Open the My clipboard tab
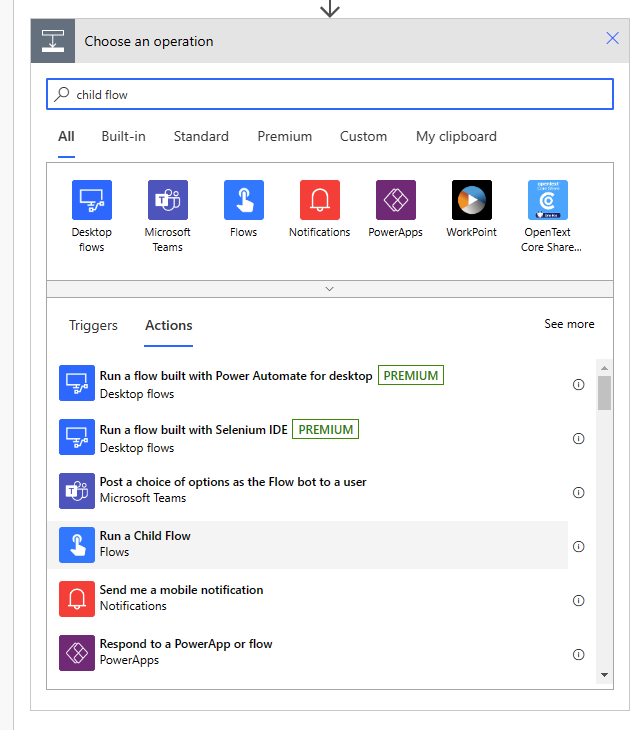The height and width of the screenshot is (730, 642). pos(456,136)
